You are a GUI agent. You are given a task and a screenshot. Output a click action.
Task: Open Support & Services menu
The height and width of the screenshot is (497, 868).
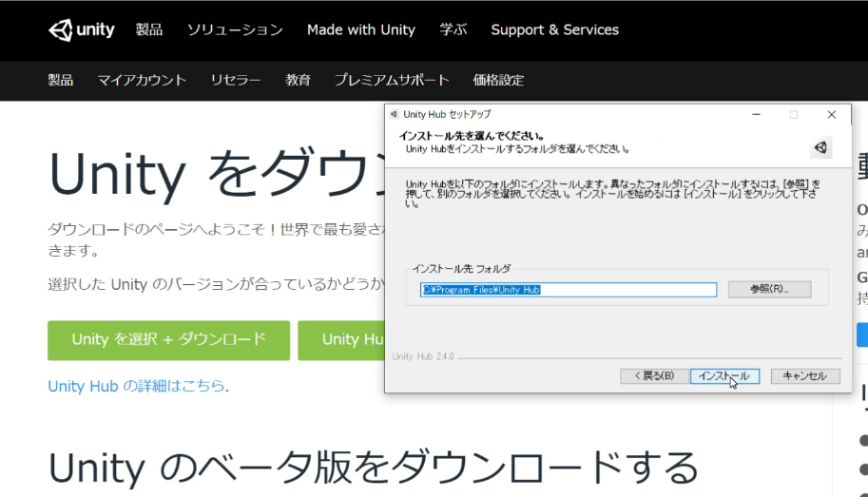pos(554,29)
